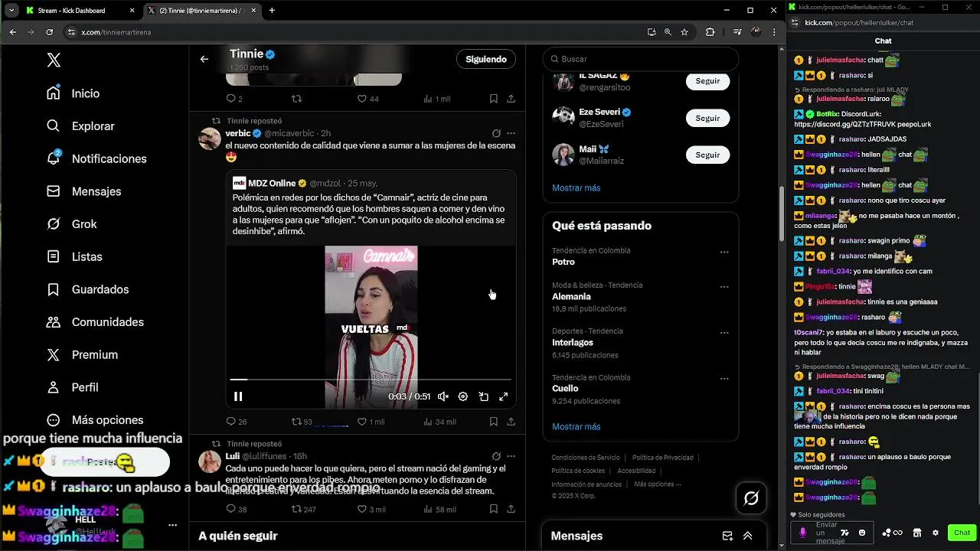Click the Siguiendo button on Tinnie's profile

[486, 59]
